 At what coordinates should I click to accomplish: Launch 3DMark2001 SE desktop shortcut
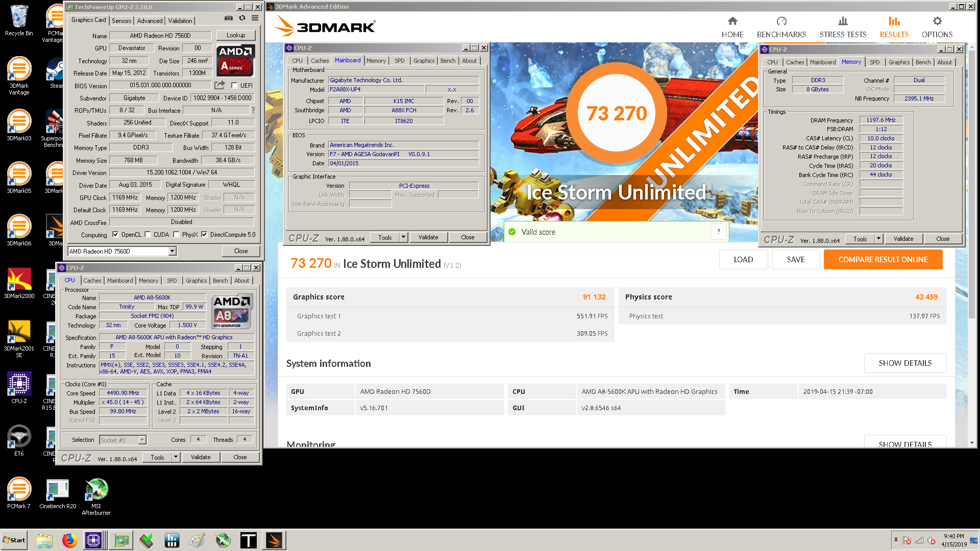19,339
